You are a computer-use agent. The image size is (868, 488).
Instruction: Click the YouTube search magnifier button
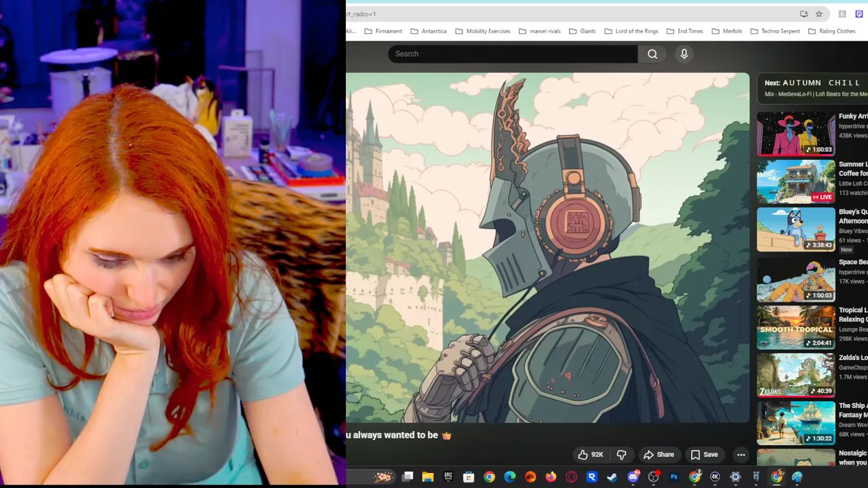pyautogui.click(x=652, y=54)
